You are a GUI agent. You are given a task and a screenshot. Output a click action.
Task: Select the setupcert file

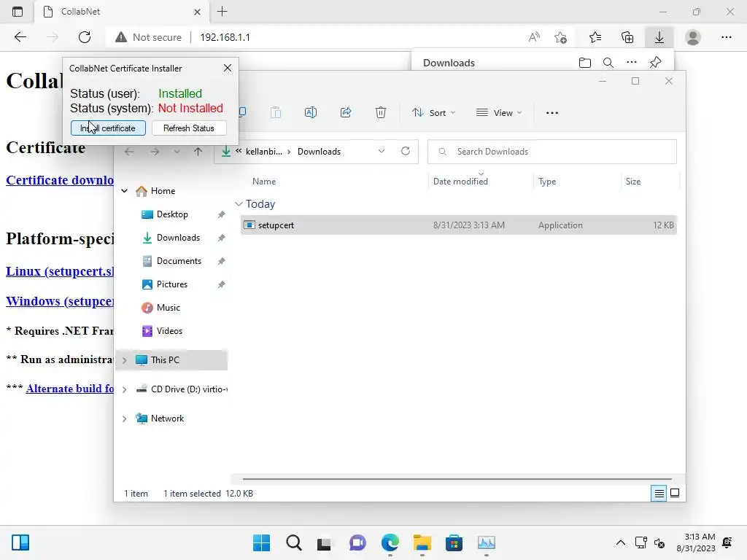[x=458, y=225]
